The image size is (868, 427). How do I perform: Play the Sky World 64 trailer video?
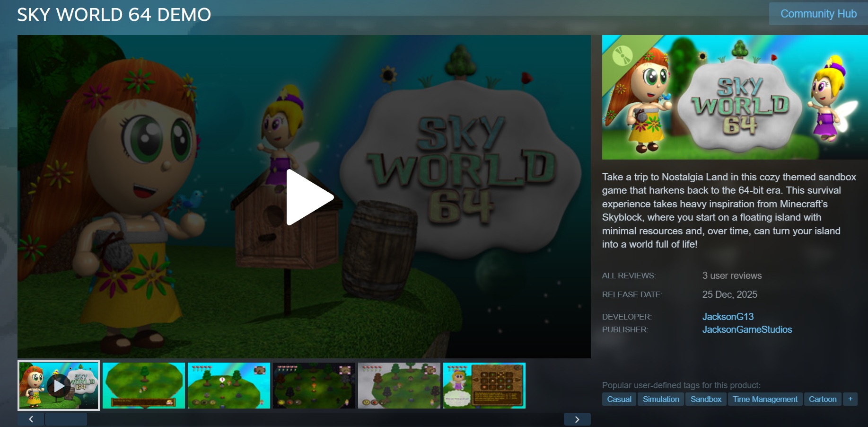(x=310, y=197)
